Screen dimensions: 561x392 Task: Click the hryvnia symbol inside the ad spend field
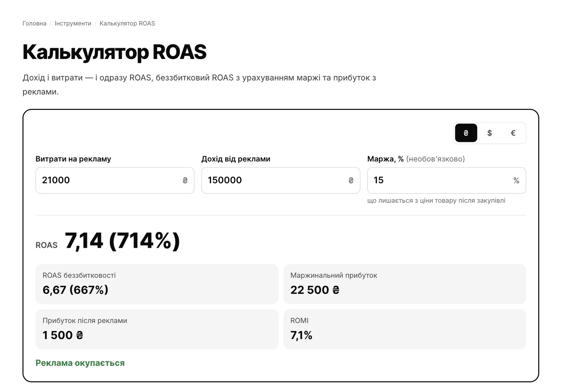(x=185, y=181)
